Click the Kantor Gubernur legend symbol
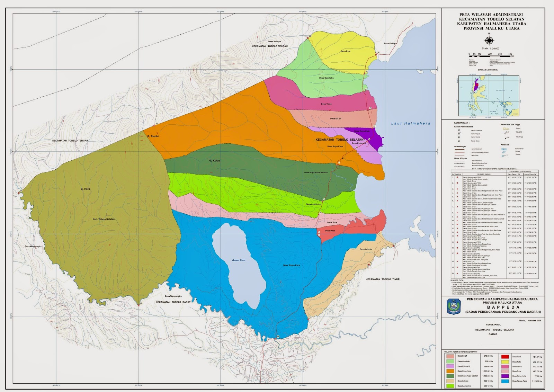554x392 pixels. coord(459,130)
